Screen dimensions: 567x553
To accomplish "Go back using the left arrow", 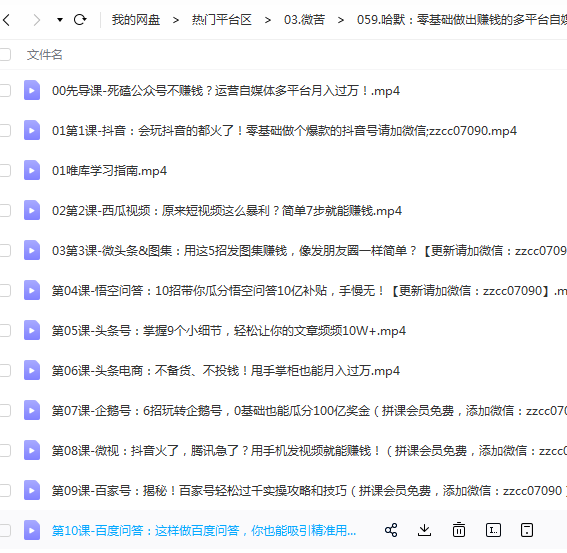I will point(6,20).
